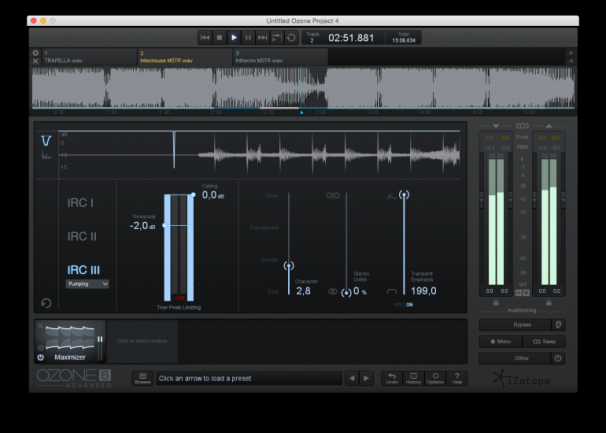606x433 pixels.
Task: Select the Mtechno MSTR.wav track tab
Action: point(280,57)
